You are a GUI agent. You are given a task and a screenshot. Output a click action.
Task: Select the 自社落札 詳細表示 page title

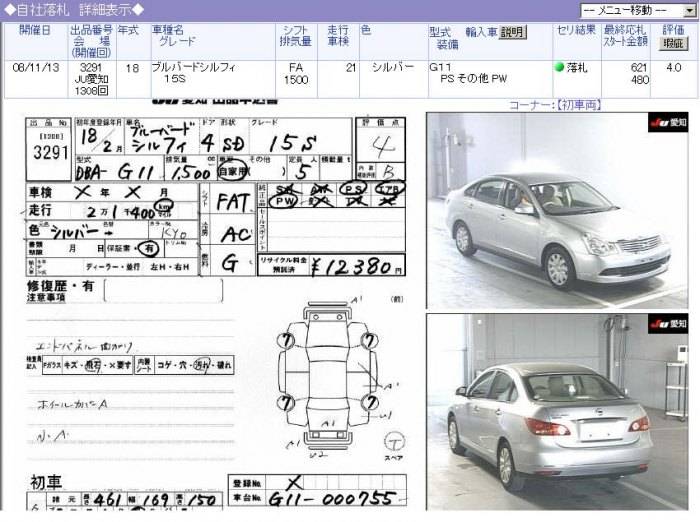(x=74, y=10)
